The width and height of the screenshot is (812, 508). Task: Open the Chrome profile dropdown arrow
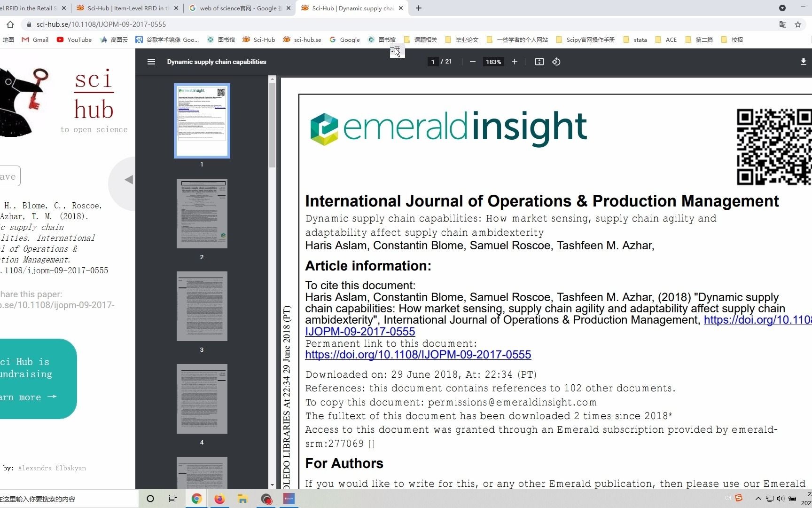[x=782, y=8]
